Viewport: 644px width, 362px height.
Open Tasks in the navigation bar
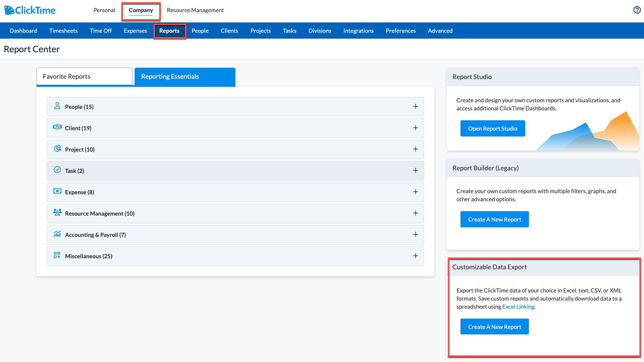point(290,31)
